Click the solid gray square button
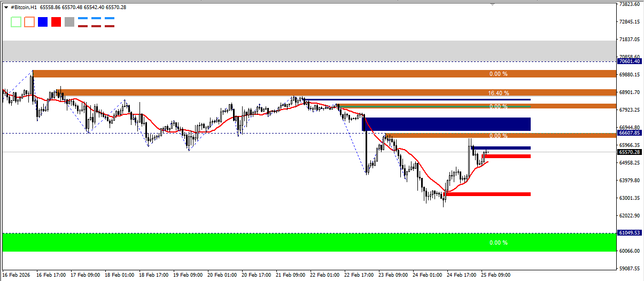644x281 pixels. [x=69, y=22]
